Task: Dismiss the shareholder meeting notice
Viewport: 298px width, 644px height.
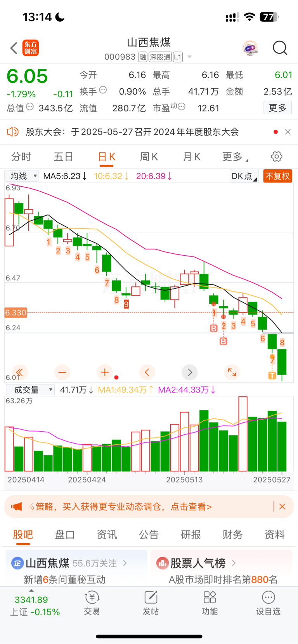Action: point(288,132)
